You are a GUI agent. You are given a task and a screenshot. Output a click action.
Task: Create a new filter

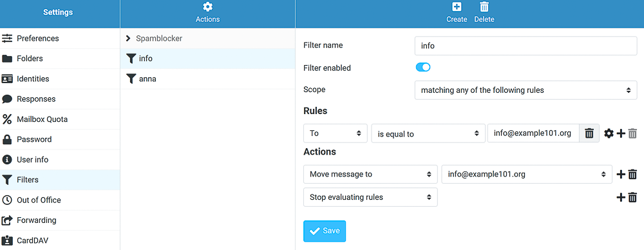[x=457, y=13]
